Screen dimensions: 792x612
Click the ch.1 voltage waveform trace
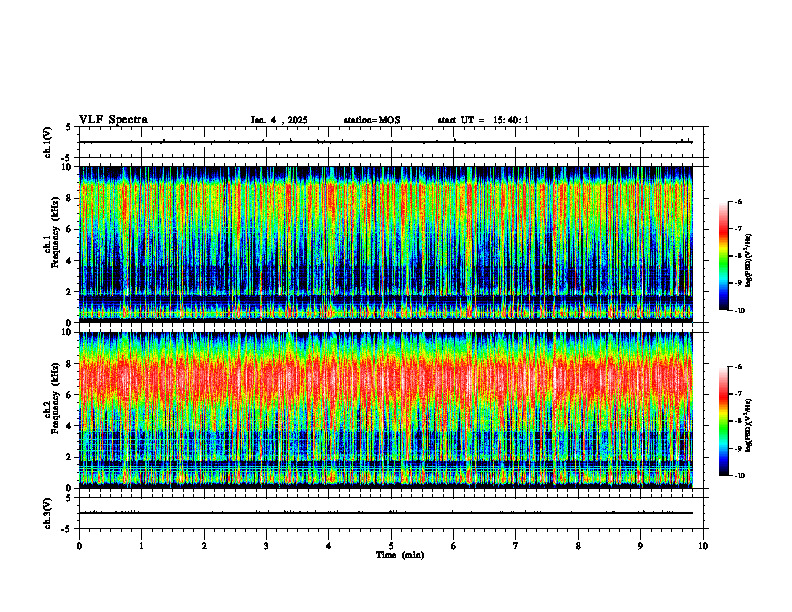[386, 142]
